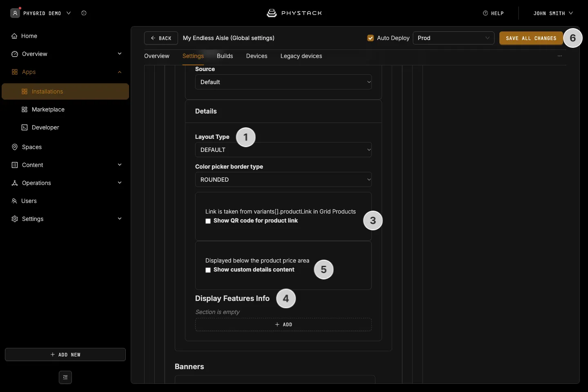Enable Show custom details content checkbox
Screen dimensions: 588x392
[208, 270]
